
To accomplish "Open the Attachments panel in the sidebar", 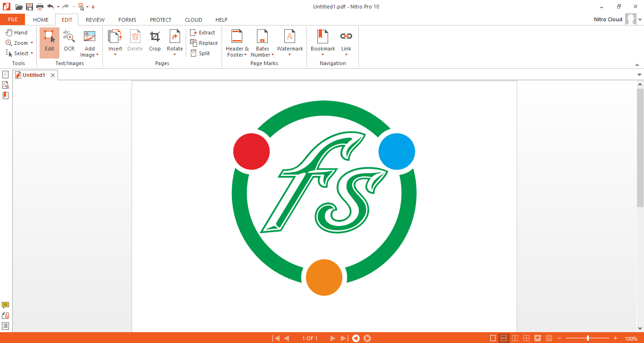I will pos(6,316).
